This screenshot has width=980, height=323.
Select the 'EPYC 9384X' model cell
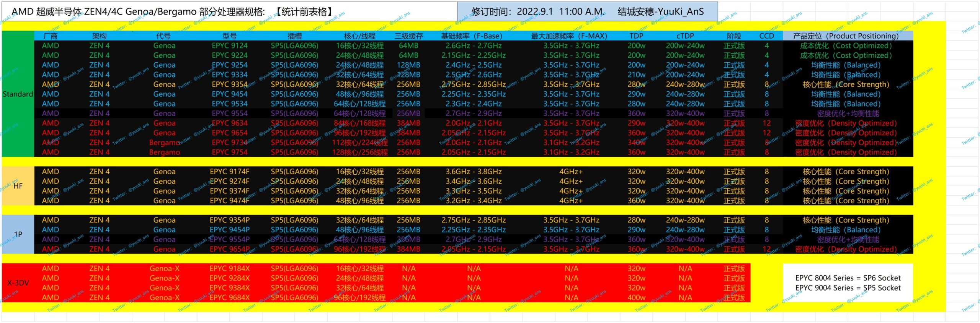230,288
